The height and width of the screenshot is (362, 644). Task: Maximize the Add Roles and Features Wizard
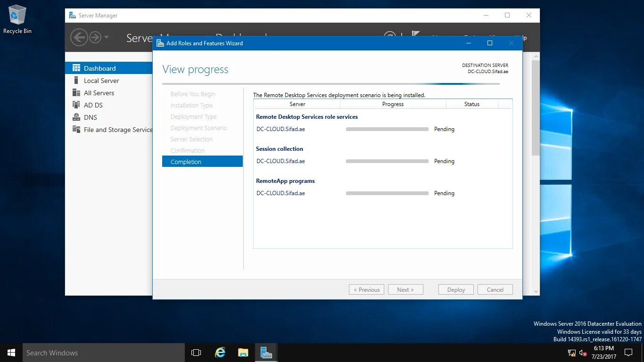point(490,43)
